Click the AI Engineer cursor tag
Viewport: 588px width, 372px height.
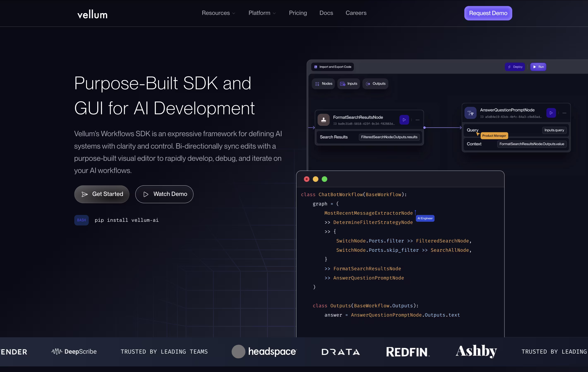tap(425, 218)
